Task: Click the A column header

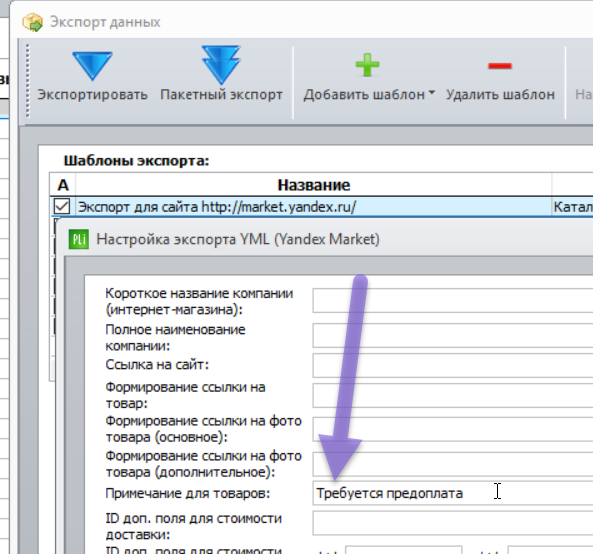Action: coord(63,185)
